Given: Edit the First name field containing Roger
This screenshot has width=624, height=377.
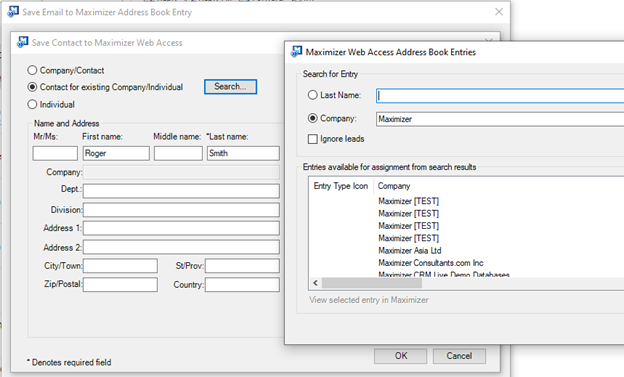Looking at the screenshot, I should pyautogui.click(x=116, y=153).
